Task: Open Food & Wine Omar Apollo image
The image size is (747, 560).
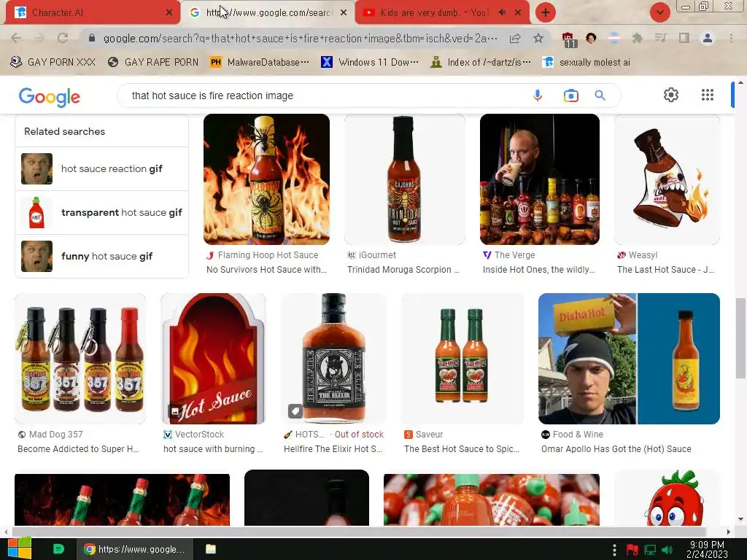Action: click(629, 359)
